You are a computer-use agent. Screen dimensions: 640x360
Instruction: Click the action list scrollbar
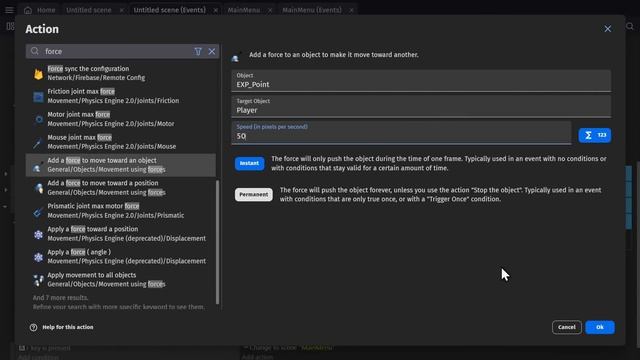(x=218, y=242)
